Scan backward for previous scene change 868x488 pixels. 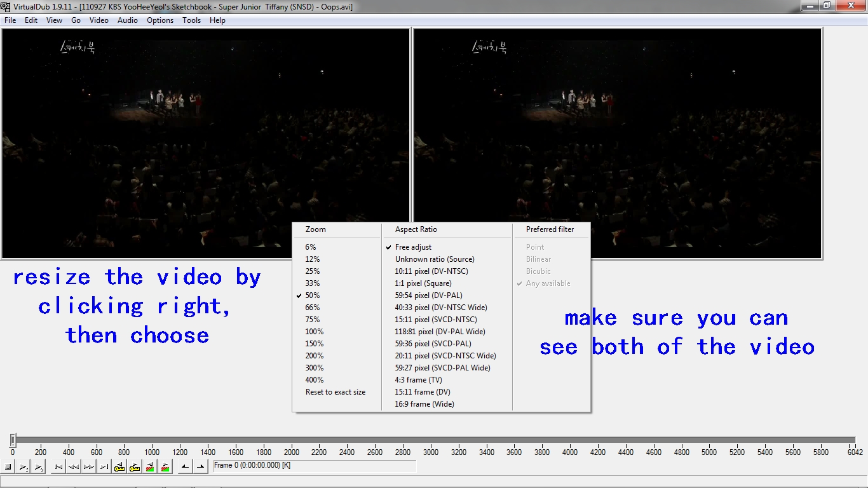150,467
